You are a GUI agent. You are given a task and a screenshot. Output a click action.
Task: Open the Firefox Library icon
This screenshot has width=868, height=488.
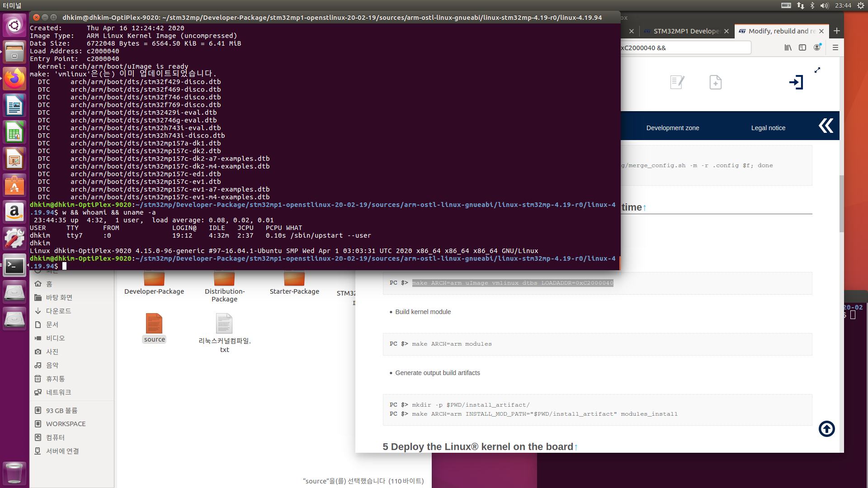pyautogui.click(x=788, y=47)
